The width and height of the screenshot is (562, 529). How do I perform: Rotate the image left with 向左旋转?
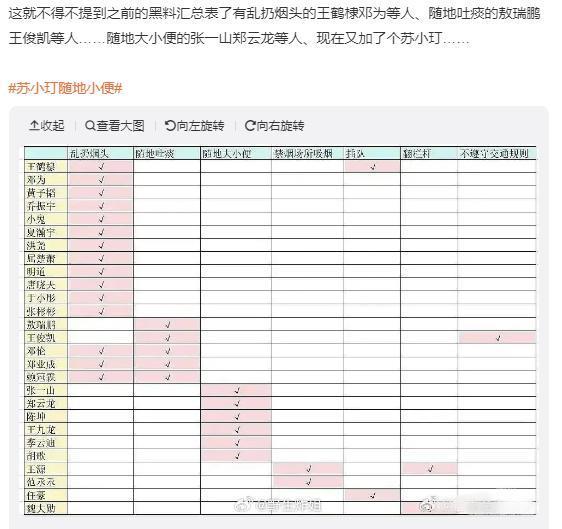tap(195, 126)
